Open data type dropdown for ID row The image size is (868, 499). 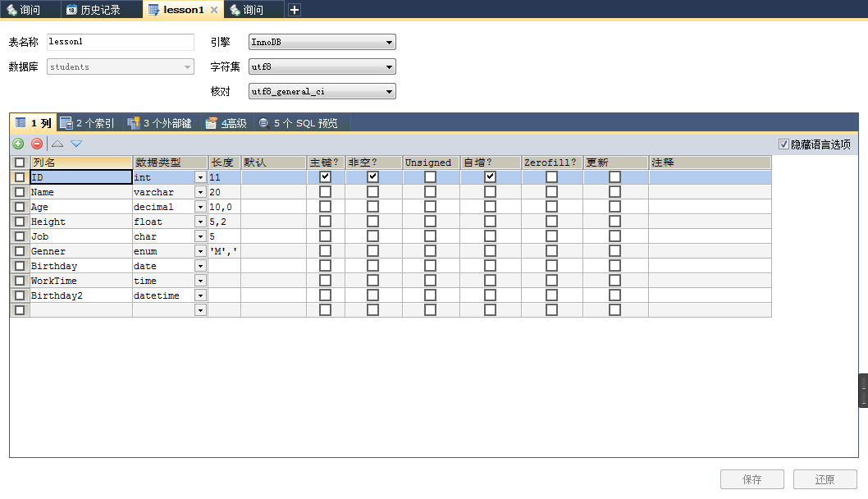[200, 177]
